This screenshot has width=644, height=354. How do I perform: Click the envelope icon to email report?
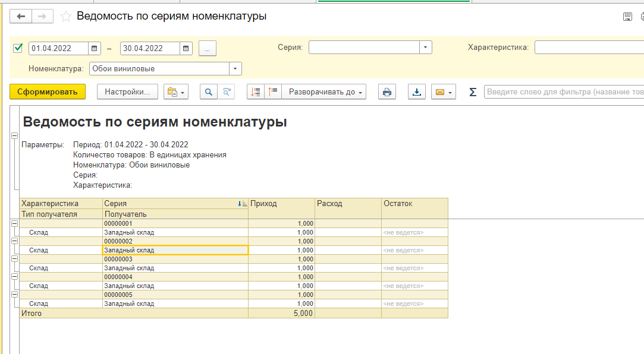tap(440, 91)
